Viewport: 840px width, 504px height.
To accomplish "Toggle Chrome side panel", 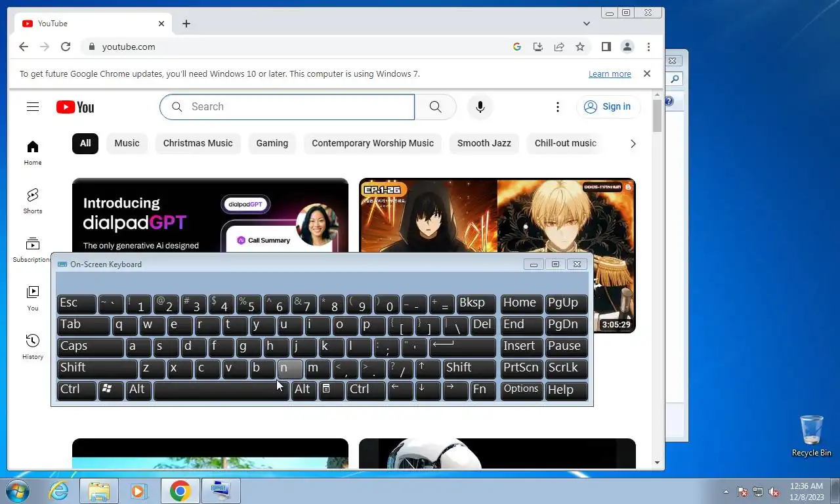I will pyautogui.click(x=606, y=47).
